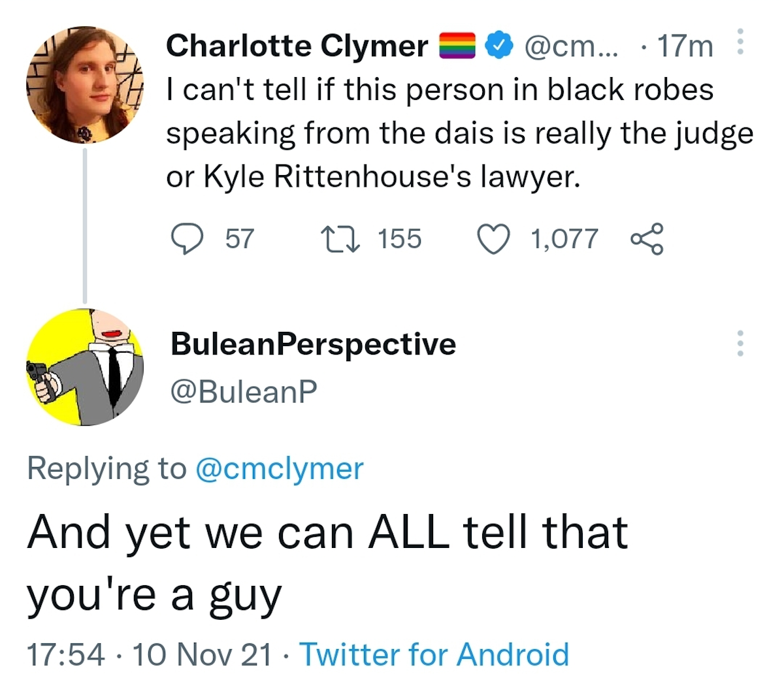Open more options on BuleanPerspective's reply
Viewport: 784px width, 691px height.
pyautogui.click(x=740, y=343)
